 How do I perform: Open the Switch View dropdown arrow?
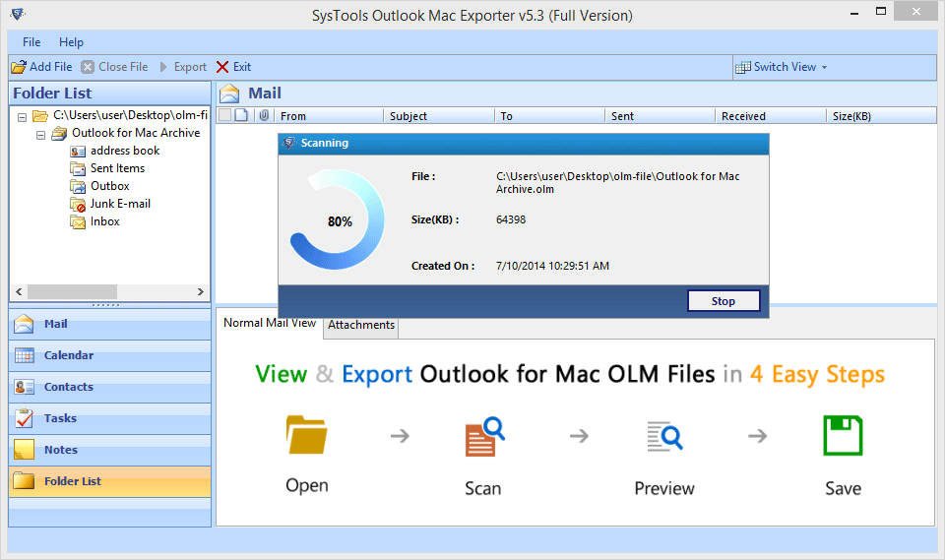tap(825, 68)
